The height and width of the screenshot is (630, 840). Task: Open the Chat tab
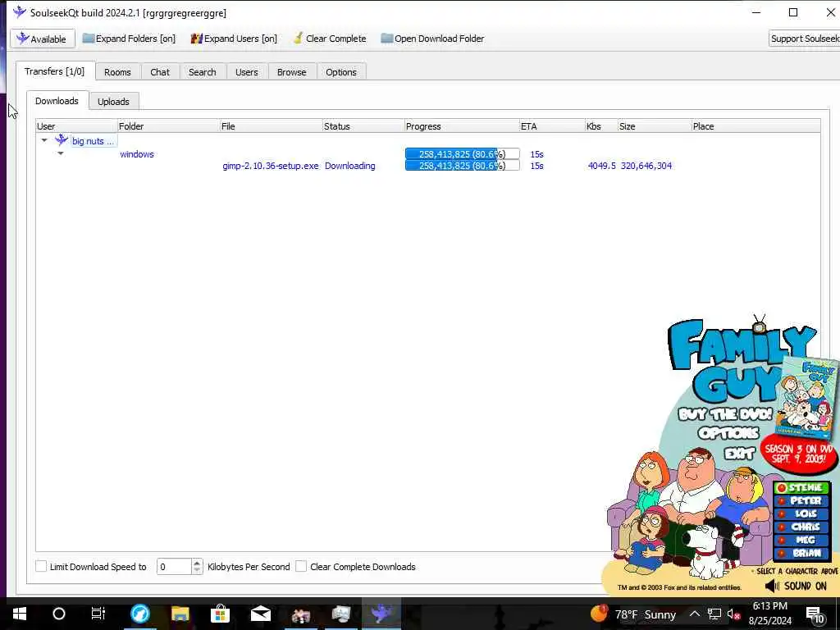[160, 72]
